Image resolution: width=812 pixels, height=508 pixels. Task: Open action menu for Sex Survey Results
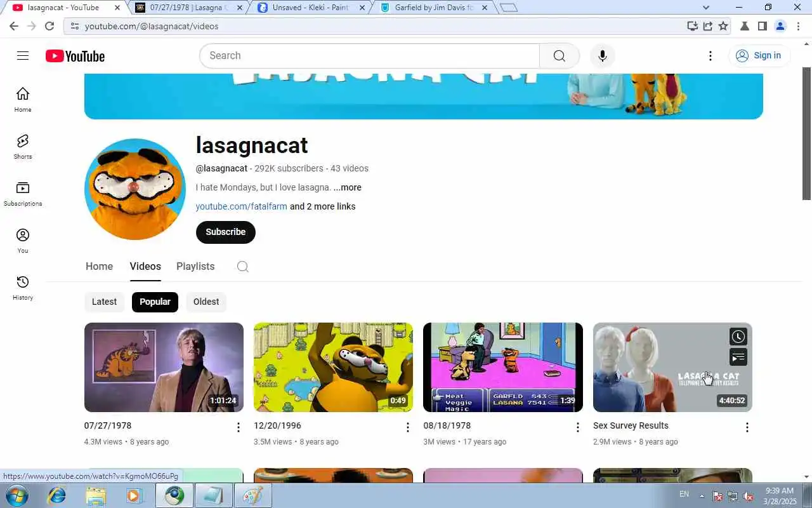coord(747,427)
